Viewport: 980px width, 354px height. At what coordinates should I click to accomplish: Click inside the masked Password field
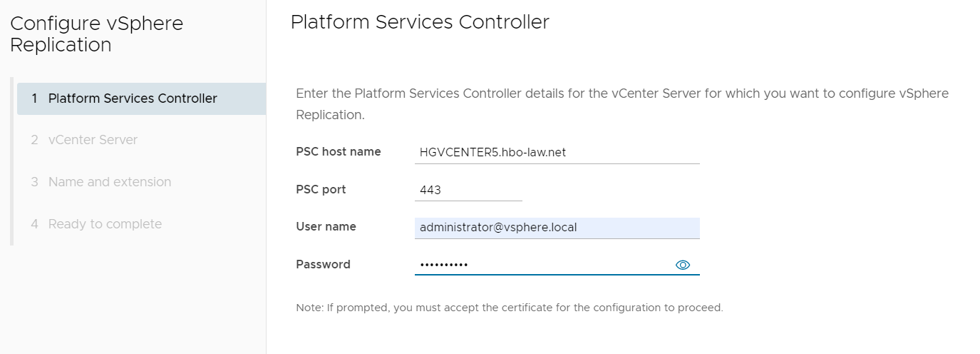[x=542, y=265]
